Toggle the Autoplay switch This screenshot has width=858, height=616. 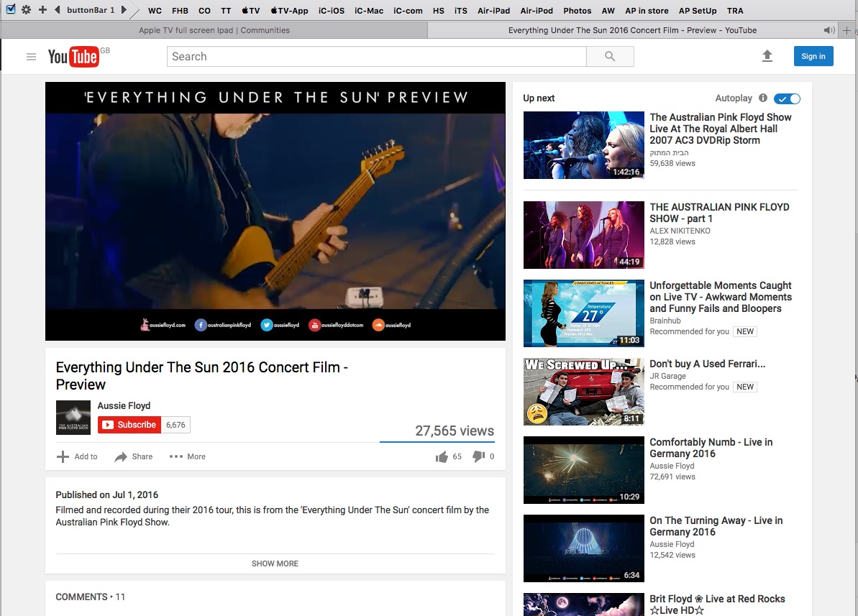point(787,98)
